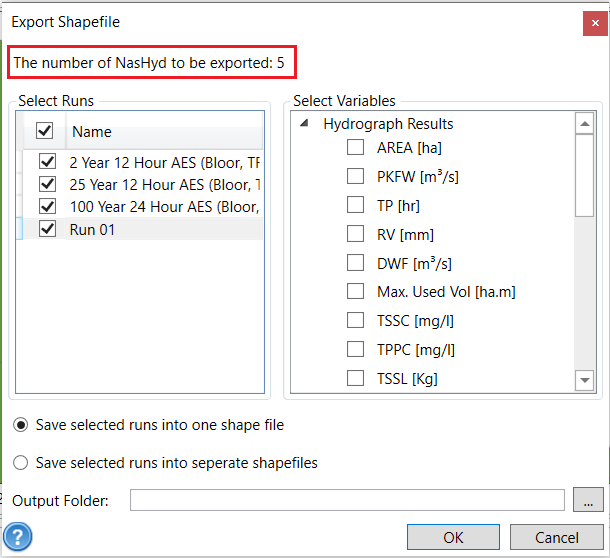Click the browse output folder ellipsis button
The height and width of the screenshot is (558, 610).
tap(587, 500)
